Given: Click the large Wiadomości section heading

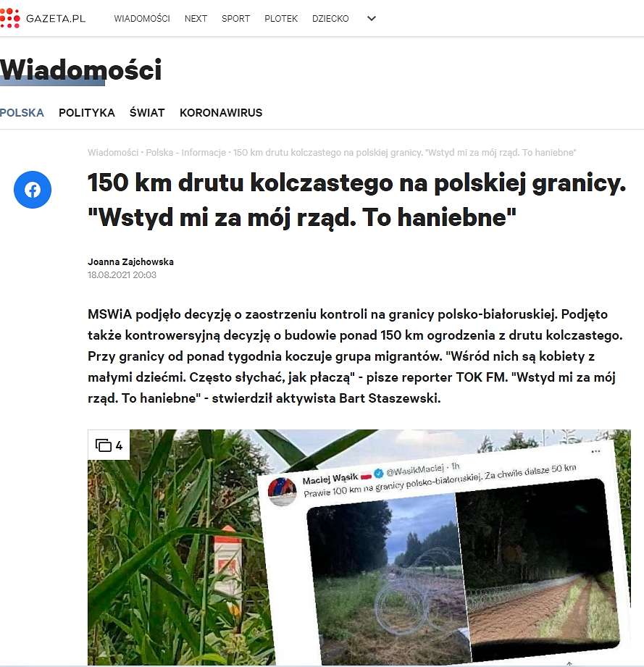Looking at the screenshot, I should [x=81, y=70].
